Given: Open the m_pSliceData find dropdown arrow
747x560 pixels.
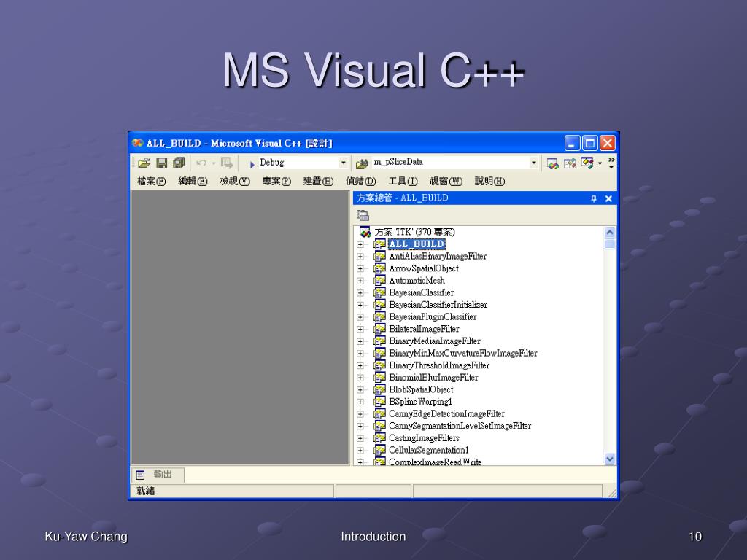Looking at the screenshot, I should (533, 163).
